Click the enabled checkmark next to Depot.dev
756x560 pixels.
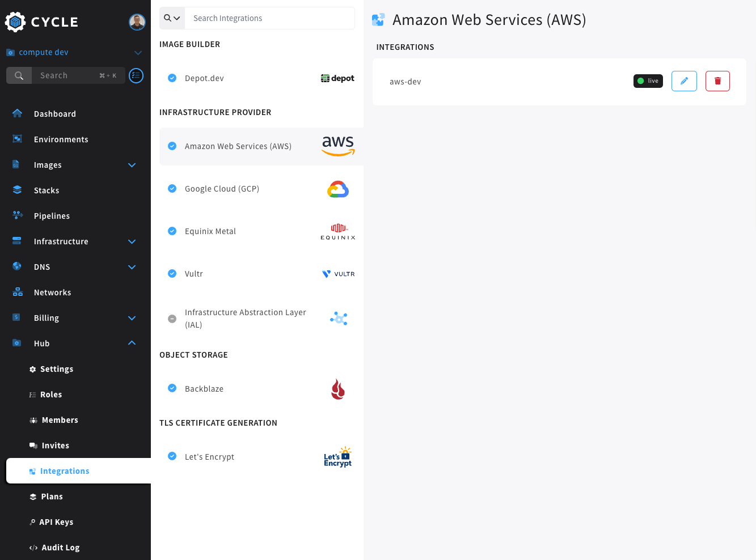click(172, 78)
